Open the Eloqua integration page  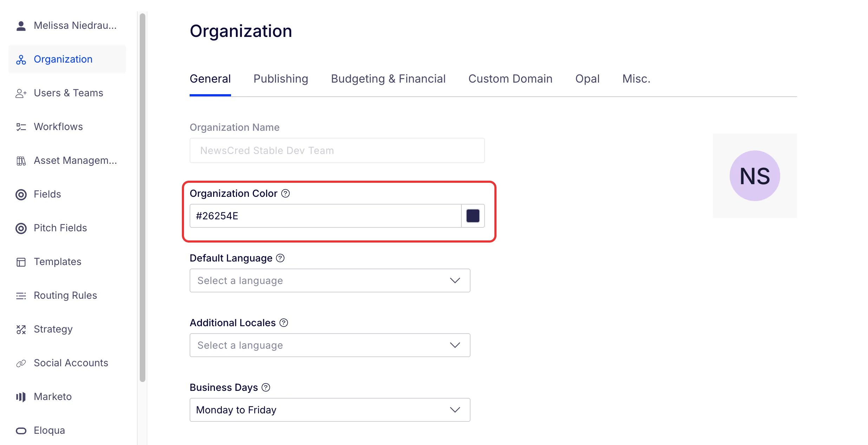tap(67, 431)
